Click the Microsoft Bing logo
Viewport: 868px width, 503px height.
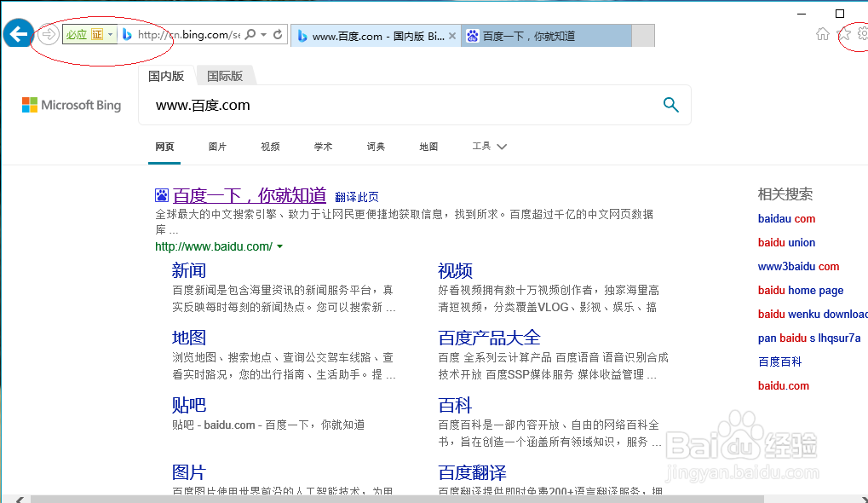pos(72,105)
